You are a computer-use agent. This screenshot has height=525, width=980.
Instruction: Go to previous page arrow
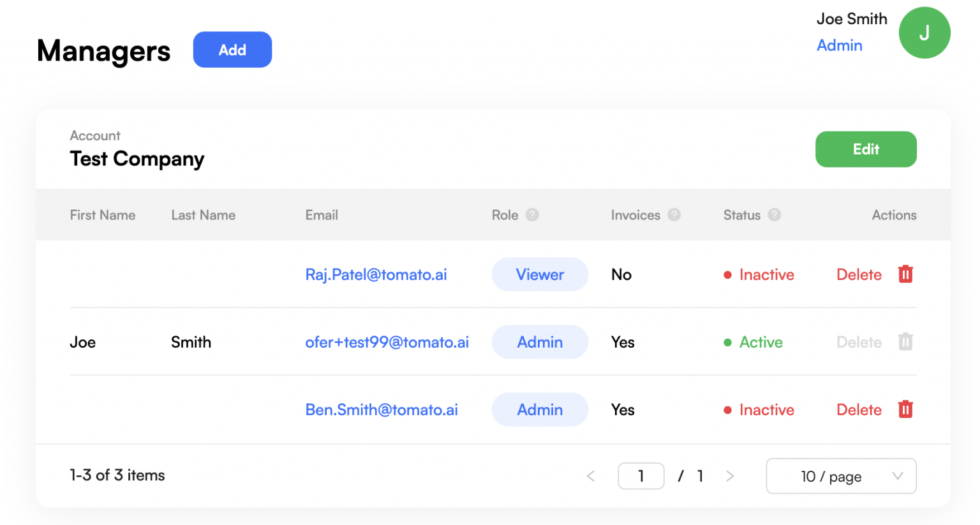tap(591, 477)
